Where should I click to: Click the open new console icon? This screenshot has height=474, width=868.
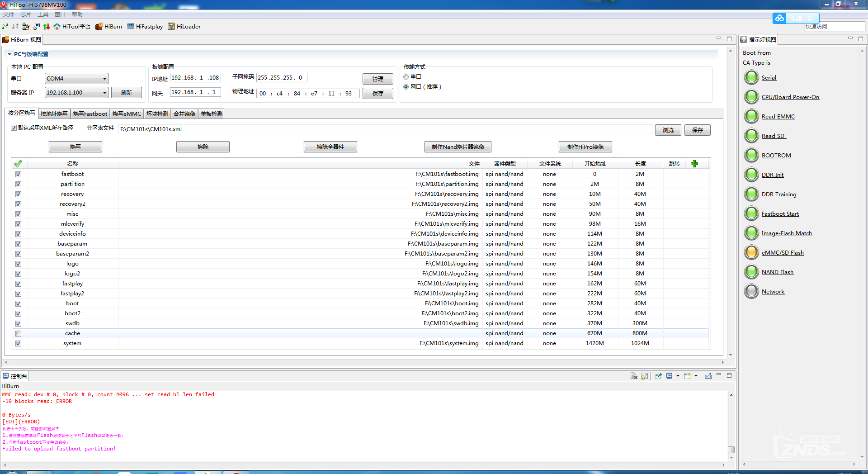[687, 376]
